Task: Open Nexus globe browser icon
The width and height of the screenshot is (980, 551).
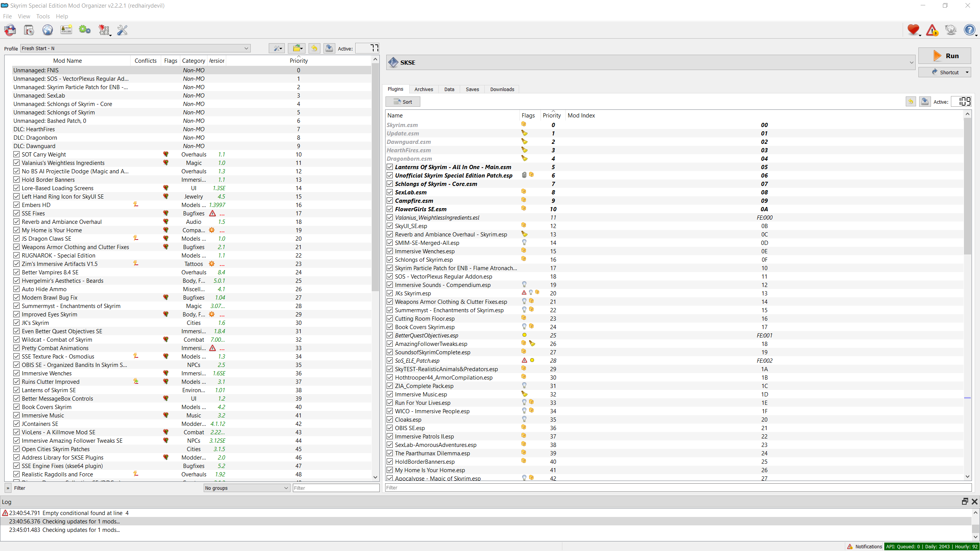Action: point(47,30)
